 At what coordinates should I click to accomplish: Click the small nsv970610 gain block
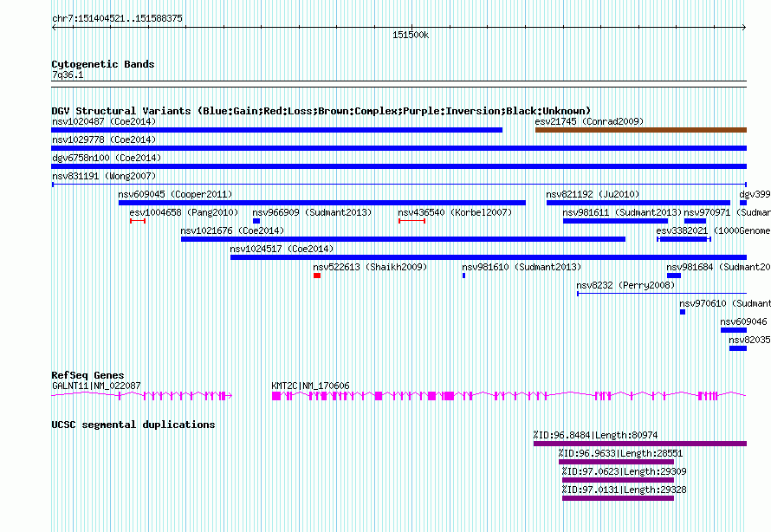click(683, 312)
